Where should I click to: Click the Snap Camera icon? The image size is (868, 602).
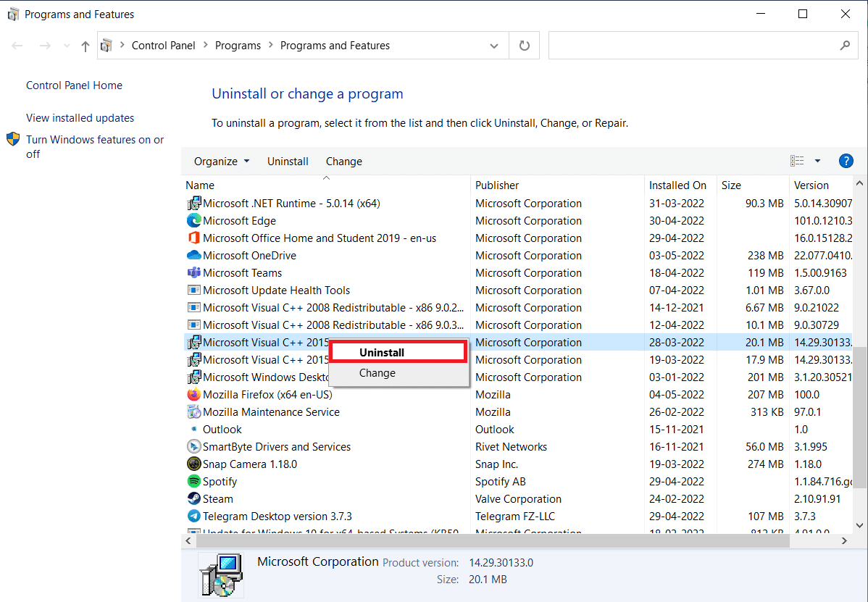click(x=193, y=464)
